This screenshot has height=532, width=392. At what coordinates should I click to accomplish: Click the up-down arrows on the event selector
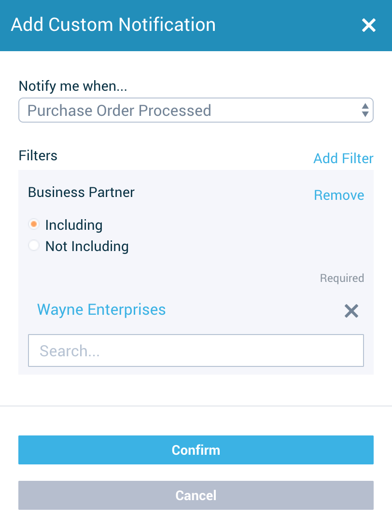[x=365, y=110]
